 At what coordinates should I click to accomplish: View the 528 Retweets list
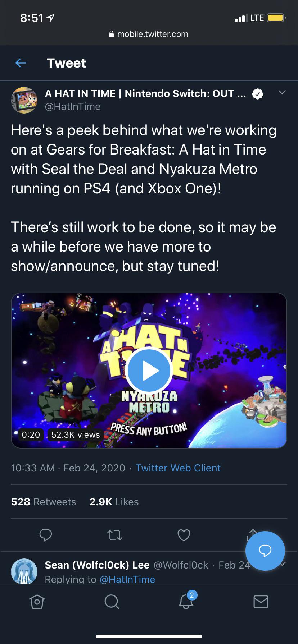[x=43, y=502]
